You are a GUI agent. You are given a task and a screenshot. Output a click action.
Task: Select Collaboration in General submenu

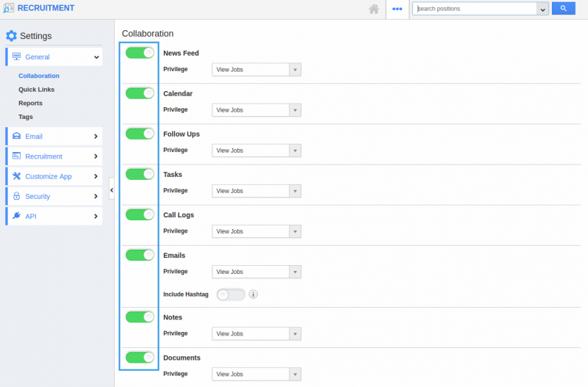(x=39, y=76)
